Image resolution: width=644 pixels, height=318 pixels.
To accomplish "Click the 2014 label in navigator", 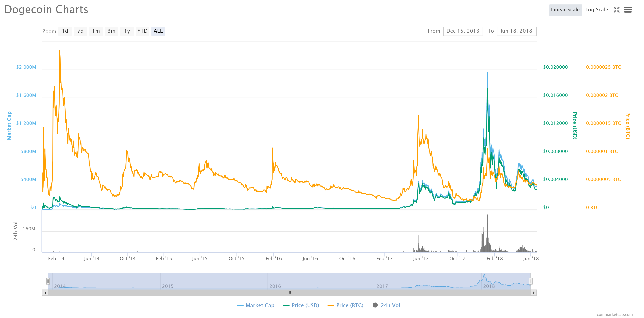I will tap(60, 286).
